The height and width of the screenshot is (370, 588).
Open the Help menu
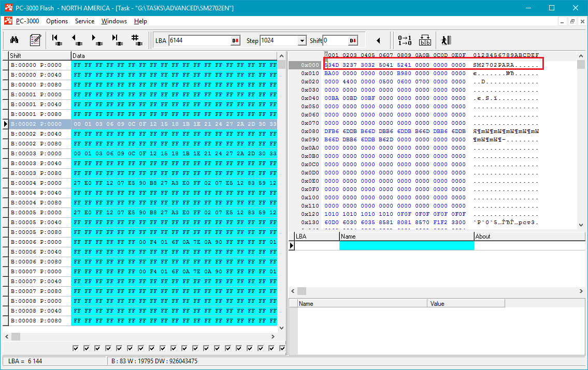[x=140, y=21]
